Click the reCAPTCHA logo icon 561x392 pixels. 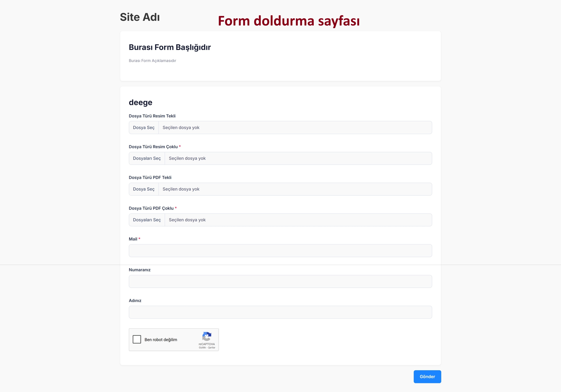[207, 336]
